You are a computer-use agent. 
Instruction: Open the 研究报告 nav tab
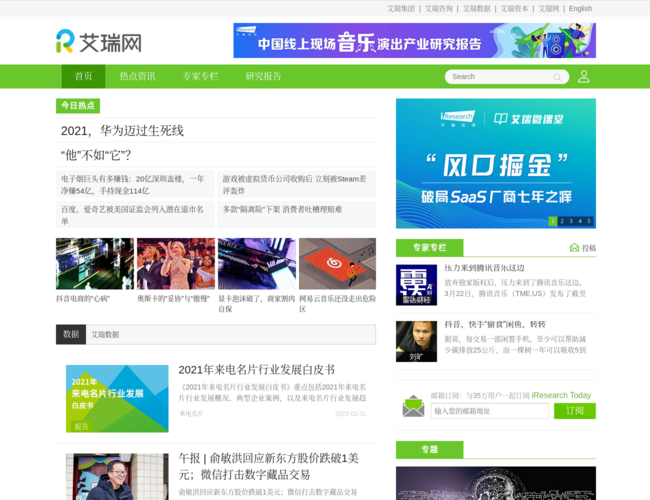click(x=263, y=76)
